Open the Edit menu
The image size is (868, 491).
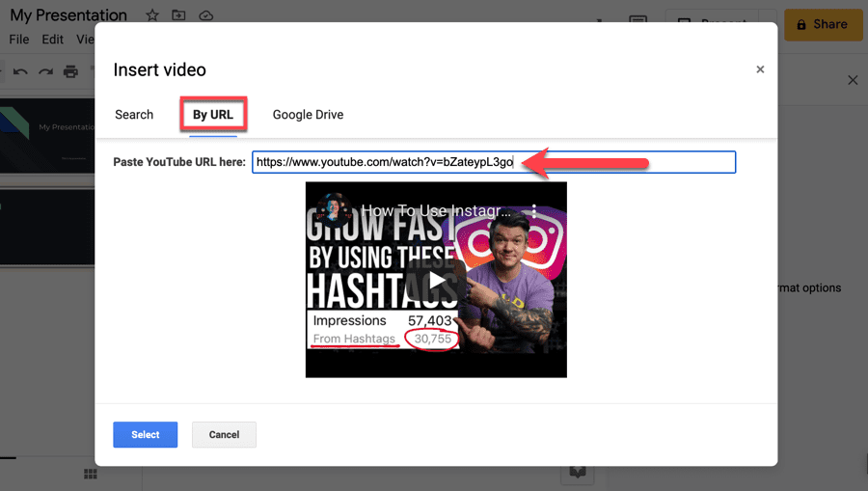click(53, 40)
